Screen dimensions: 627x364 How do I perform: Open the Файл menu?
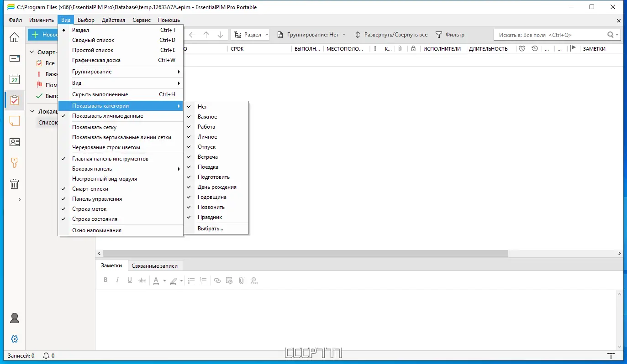coord(15,20)
